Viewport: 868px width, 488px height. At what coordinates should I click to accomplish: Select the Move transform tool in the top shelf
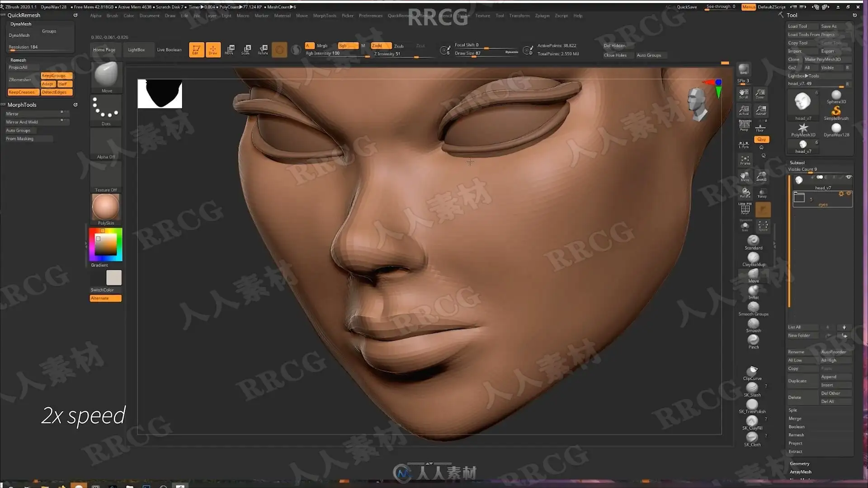click(230, 50)
